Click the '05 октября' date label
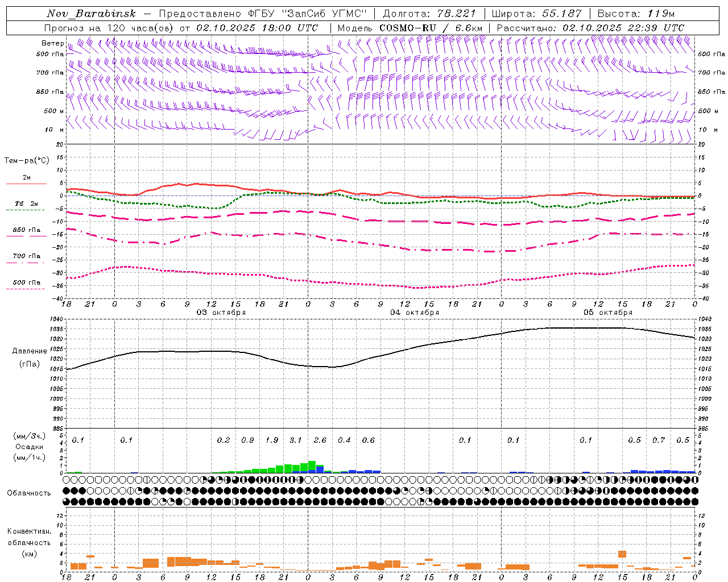The width and height of the screenshot is (728, 582). pos(608,312)
